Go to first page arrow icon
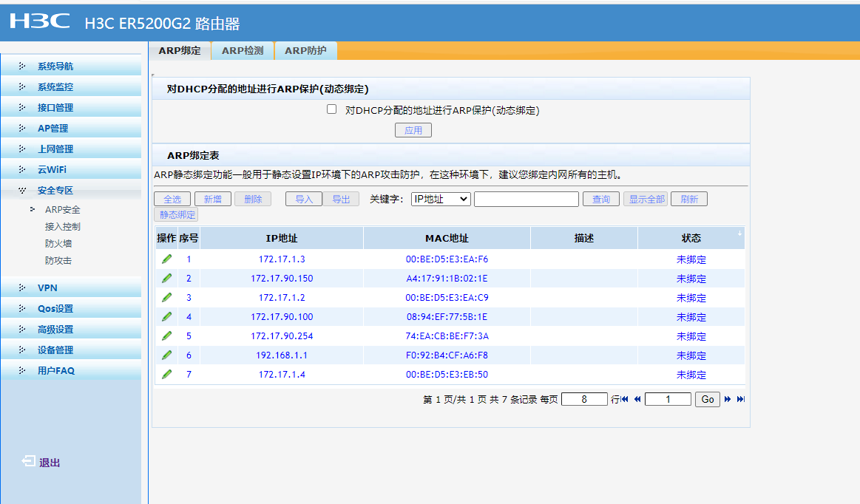Image resolution: width=860 pixels, height=504 pixels. coord(625,399)
